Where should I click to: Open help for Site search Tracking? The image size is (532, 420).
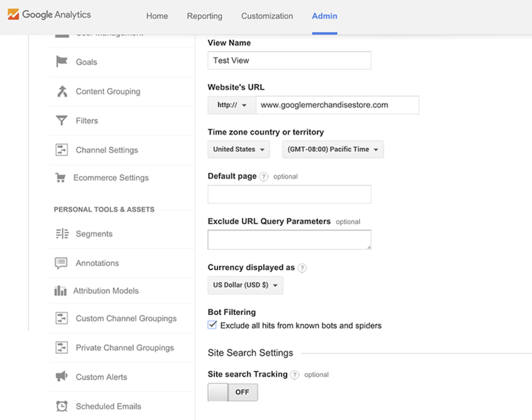coord(294,375)
